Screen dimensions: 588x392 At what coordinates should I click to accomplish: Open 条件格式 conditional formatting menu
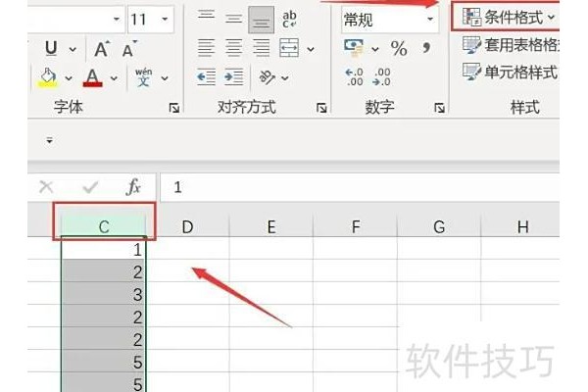tap(508, 17)
